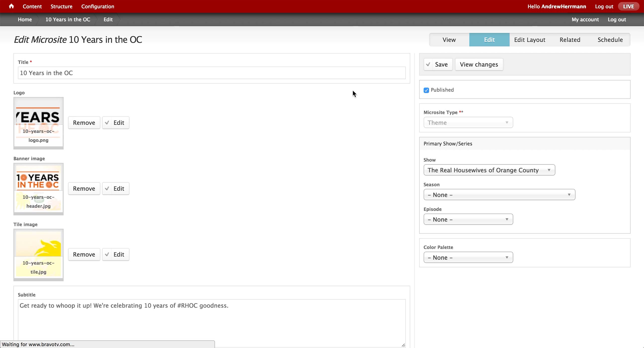This screenshot has width=644, height=348.
Task: Click the checkmark icon on Save button
Action: tap(428, 64)
